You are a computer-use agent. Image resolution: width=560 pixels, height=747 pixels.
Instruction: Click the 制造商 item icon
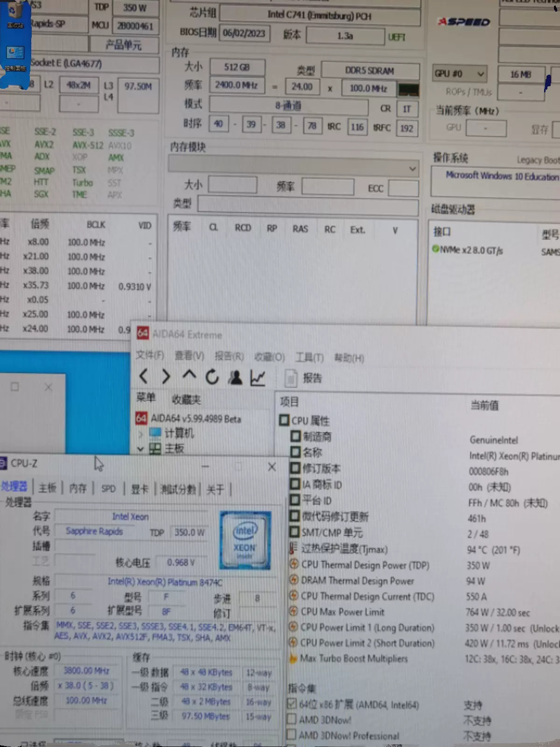pyautogui.click(x=295, y=436)
